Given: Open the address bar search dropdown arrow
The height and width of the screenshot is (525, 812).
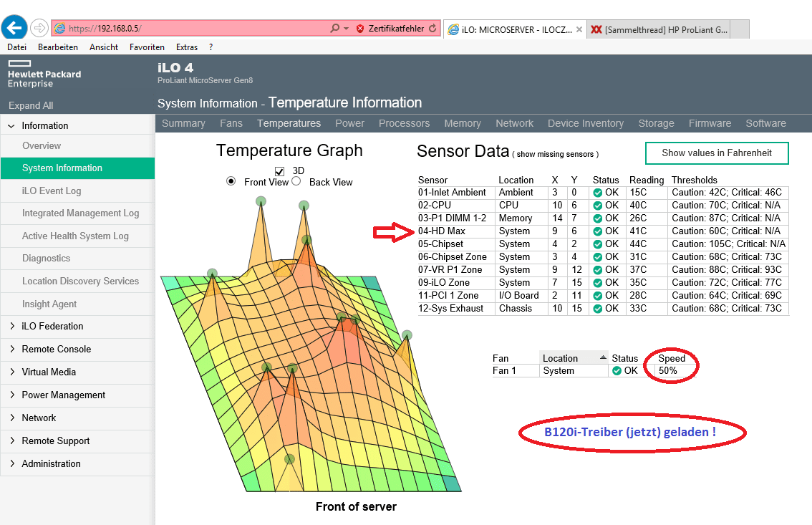Looking at the screenshot, I should click(x=347, y=29).
